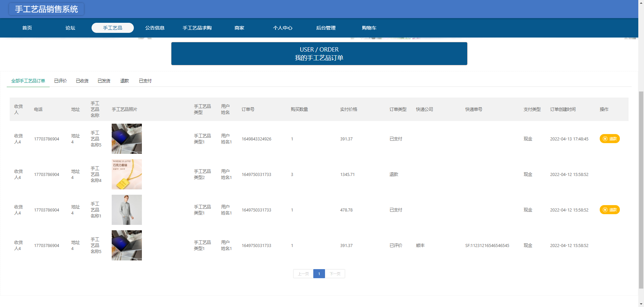Switch to the 已收货 orders tab
644x307 pixels.
pyautogui.click(x=82, y=81)
